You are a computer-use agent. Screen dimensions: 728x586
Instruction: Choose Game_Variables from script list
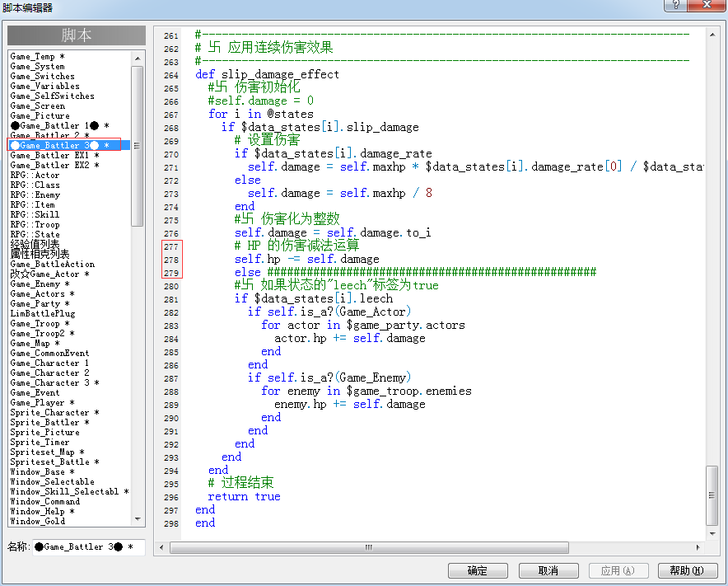point(45,86)
